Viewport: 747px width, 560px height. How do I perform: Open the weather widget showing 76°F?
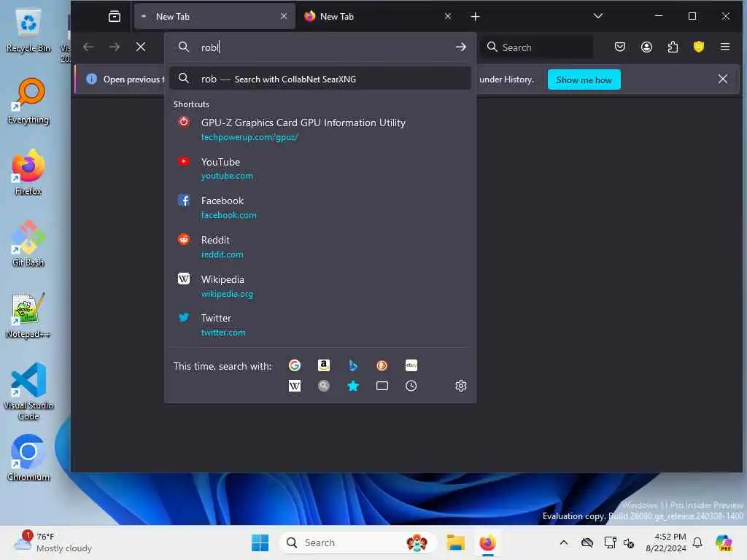53,542
